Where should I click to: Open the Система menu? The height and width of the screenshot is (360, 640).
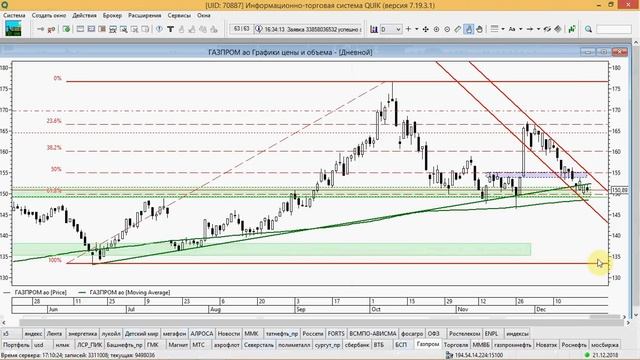(x=14, y=15)
